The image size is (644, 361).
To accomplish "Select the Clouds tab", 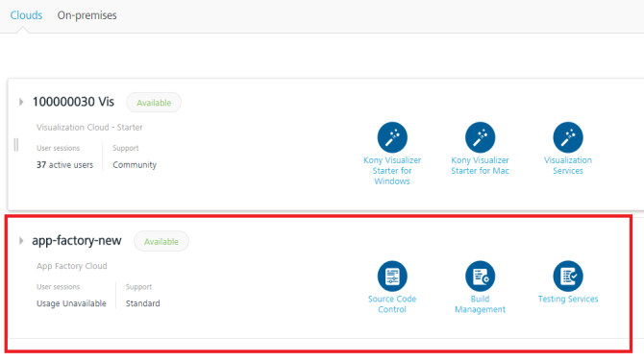I will [26, 15].
